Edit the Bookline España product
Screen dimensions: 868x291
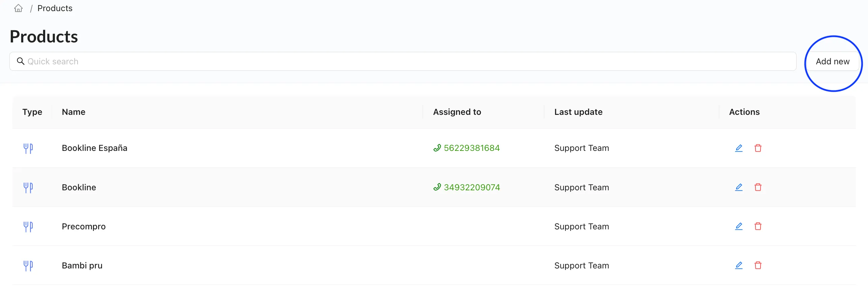pos(739,148)
